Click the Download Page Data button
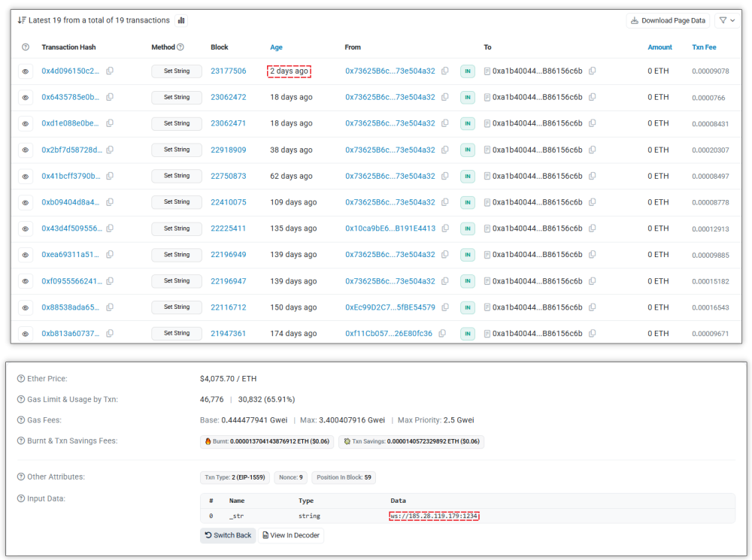The image size is (752, 560). click(668, 20)
